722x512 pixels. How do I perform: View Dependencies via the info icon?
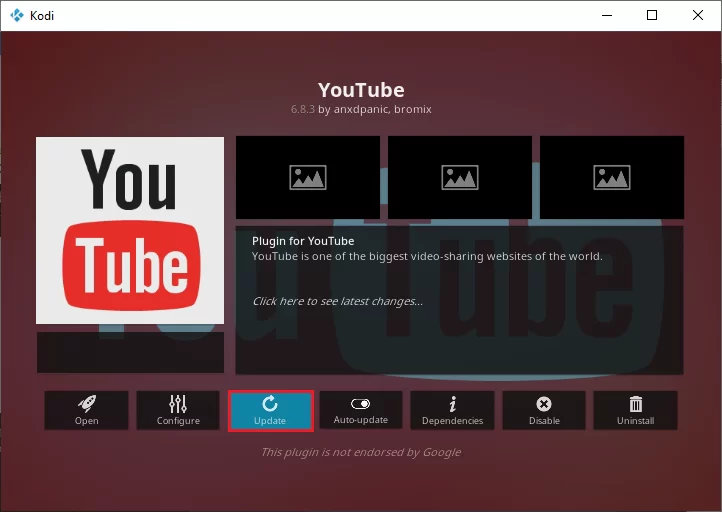click(453, 404)
